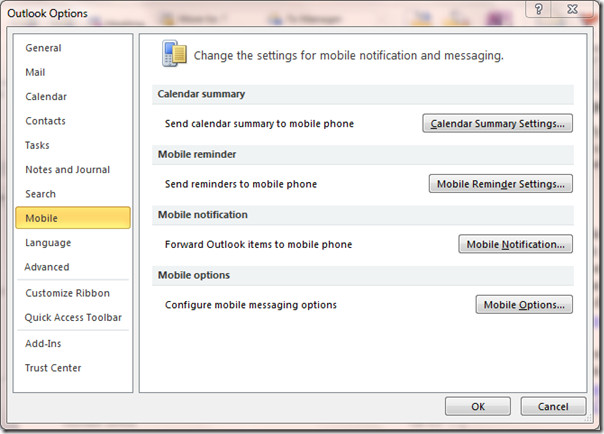Select the Calendar category
Screen dimensions: 604x434
[x=73, y=97]
